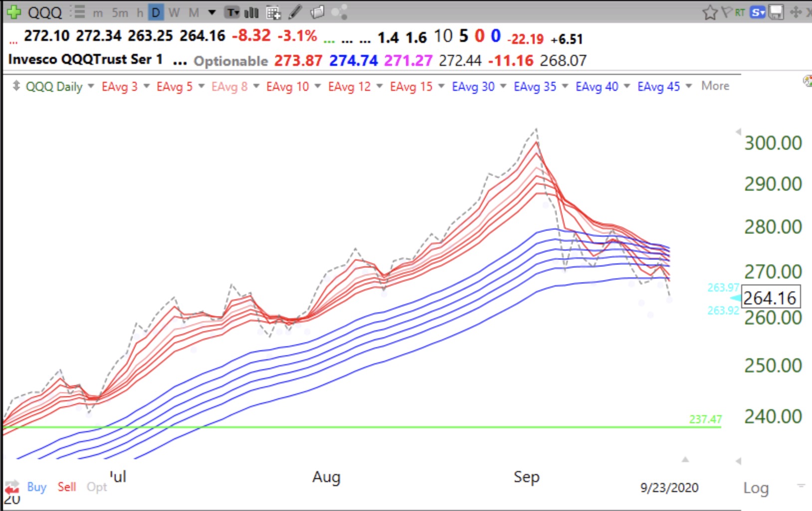Click the share dots icon
Image resolution: width=812 pixels, height=511 pixels.
tap(339, 12)
